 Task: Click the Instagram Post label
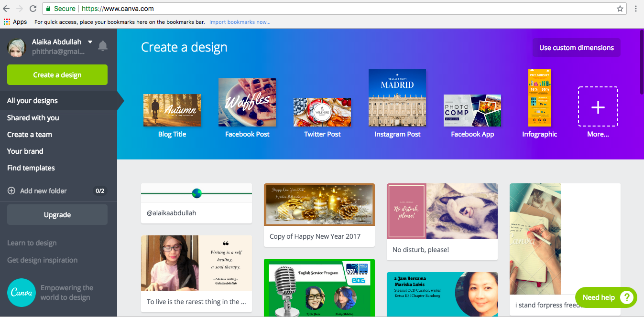click(x=397, y=134)
